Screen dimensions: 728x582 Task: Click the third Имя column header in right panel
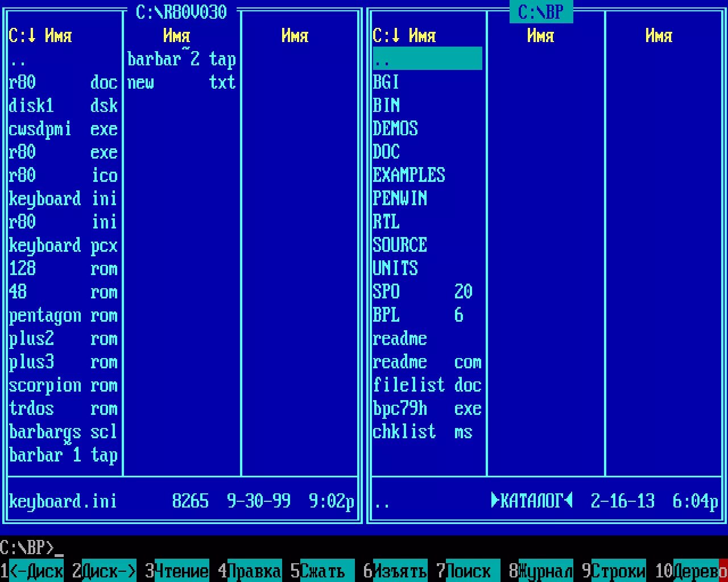[x=659, y=36]
